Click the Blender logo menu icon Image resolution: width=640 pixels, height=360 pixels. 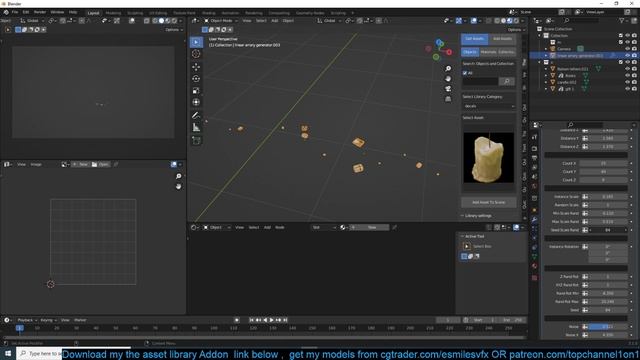[6, 12]
